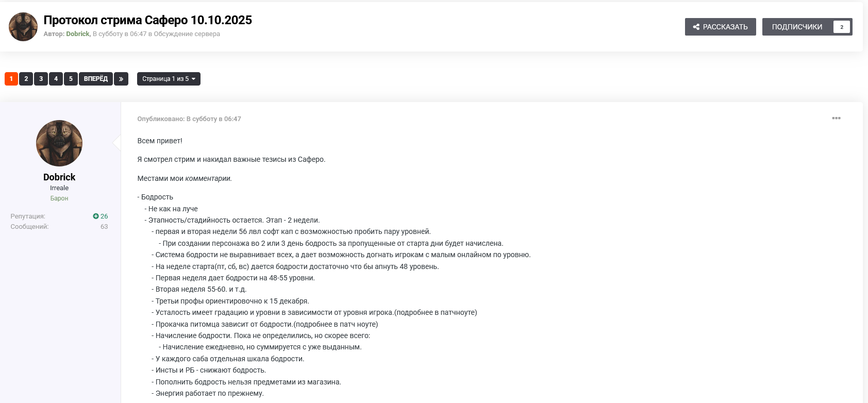Open the Dobrick avatar in the post sidebar
The height and width of the screenshot is (403, 868).
(59, 143)
